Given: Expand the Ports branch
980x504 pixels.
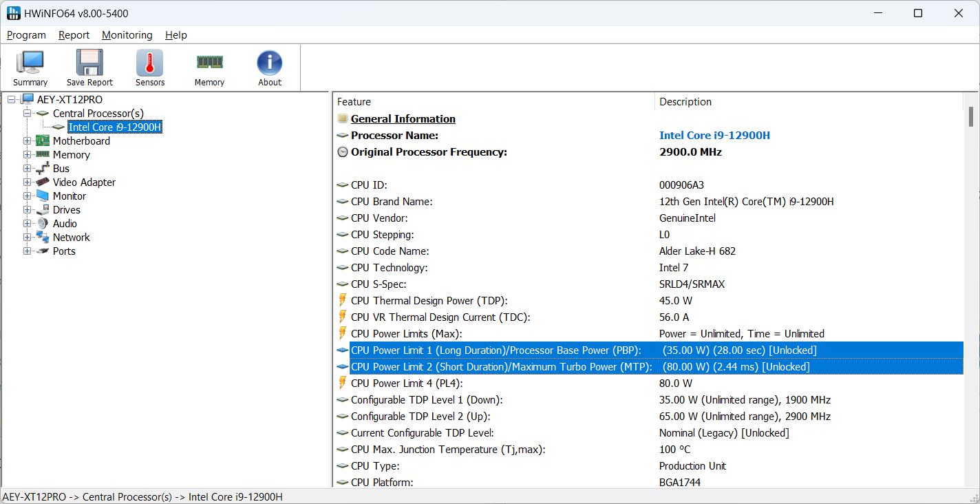Looking at the screenshot, I should tap(27, 251).
